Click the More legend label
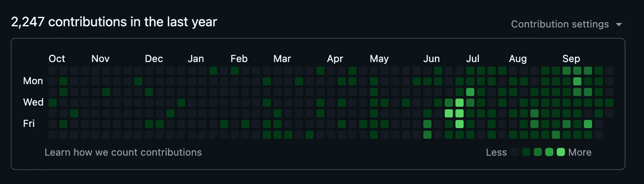The image size is (644, 184). 580,152
